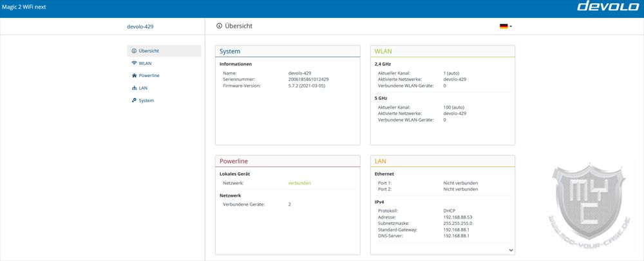Click the info icon beside Übersicht heading
Viewport: 644px width, 261px height.
[x=219, y=26]
